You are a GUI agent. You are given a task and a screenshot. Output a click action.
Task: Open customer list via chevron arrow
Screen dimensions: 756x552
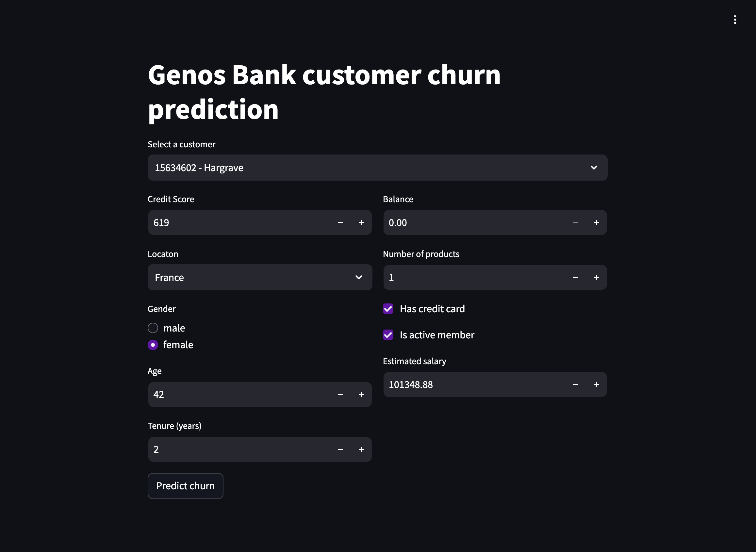[x=594, y=168]
